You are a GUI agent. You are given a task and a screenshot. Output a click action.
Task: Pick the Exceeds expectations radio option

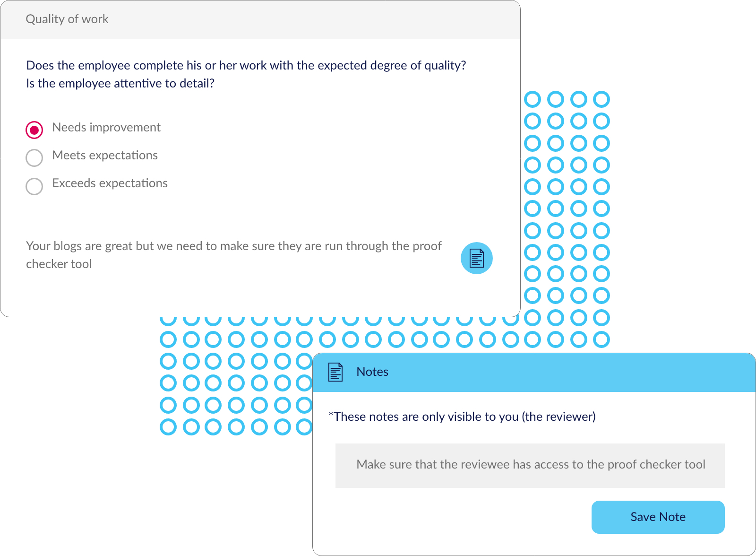click(x=34, y=186)
